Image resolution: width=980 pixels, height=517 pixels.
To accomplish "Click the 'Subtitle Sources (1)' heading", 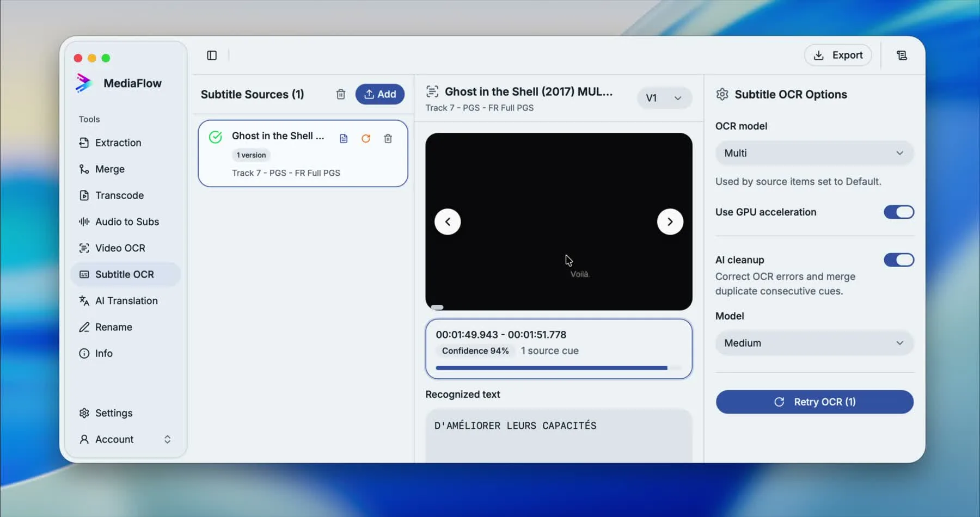I will (252, 95).
